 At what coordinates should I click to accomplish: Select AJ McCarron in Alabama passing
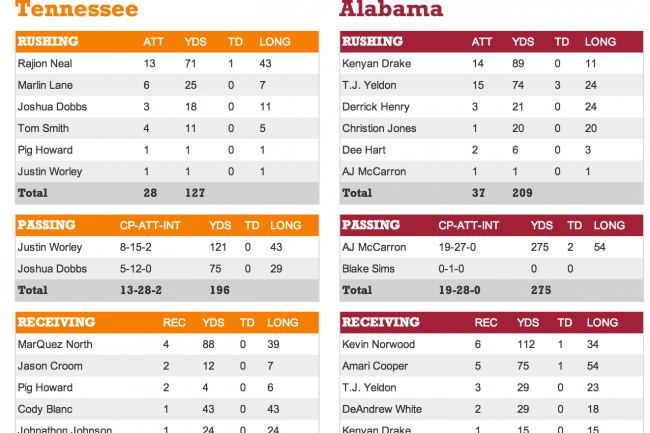click(x=374, y=247)
